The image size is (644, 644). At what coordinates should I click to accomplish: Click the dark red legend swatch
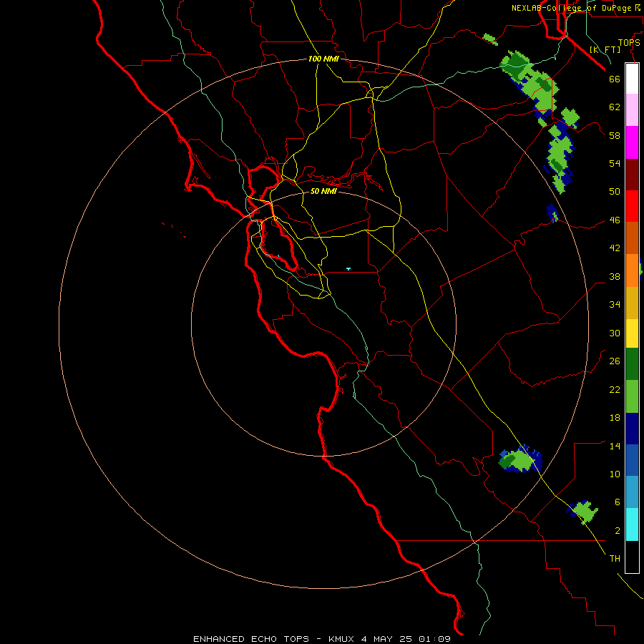tap(632, 175)
